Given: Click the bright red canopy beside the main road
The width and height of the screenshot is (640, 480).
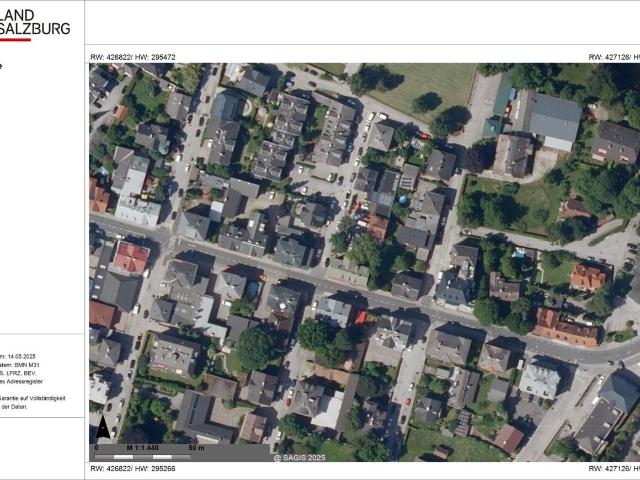Looking at the screenshot, I should tap(360, 317).
